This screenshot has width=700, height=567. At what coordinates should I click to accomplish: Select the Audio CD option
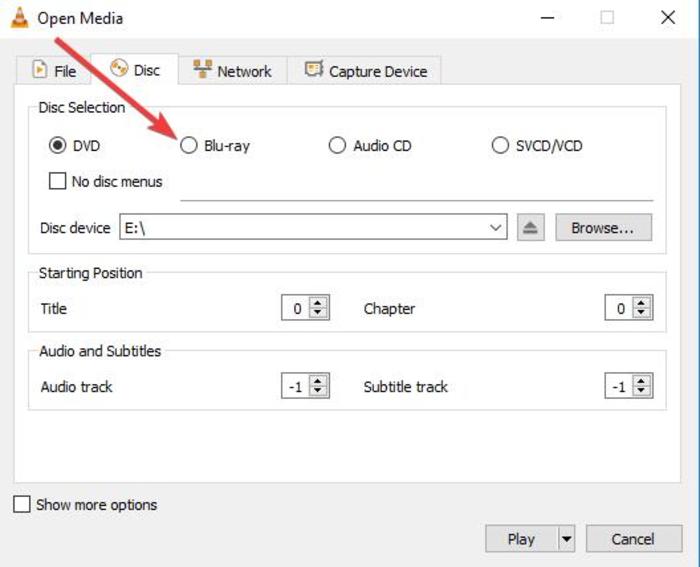337,146
